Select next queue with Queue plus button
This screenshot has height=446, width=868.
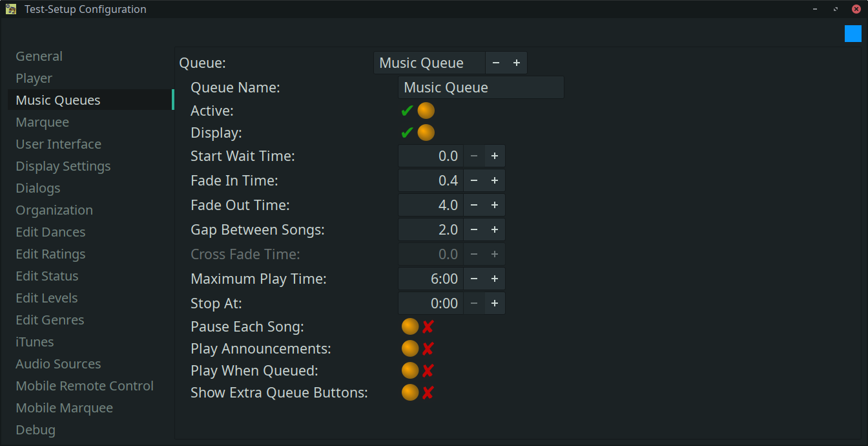(x=517, y=63)
